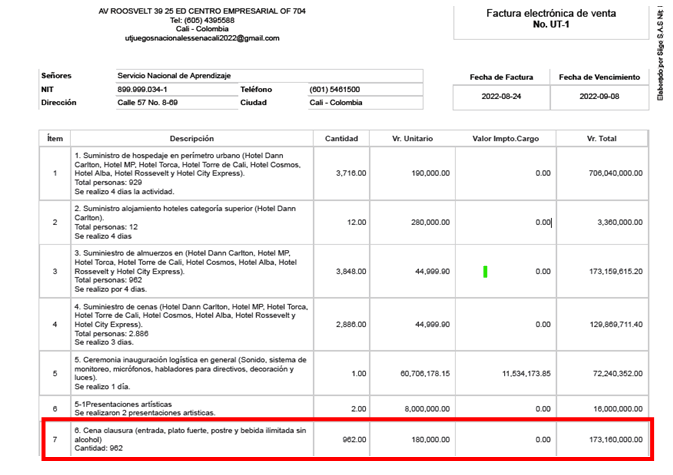673x475 pixels.
Task: Click the 'Cantidad' column header
Action: 341,139
